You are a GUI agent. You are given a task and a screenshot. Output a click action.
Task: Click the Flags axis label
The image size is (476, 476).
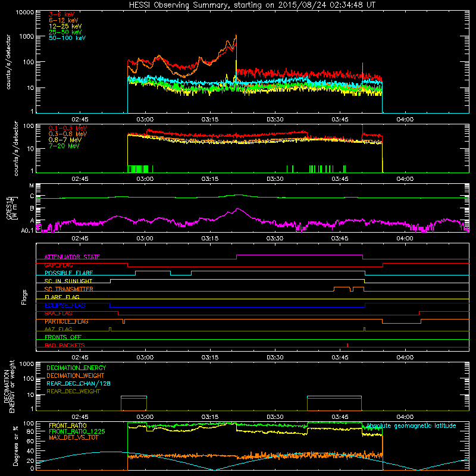coord(24,297)
